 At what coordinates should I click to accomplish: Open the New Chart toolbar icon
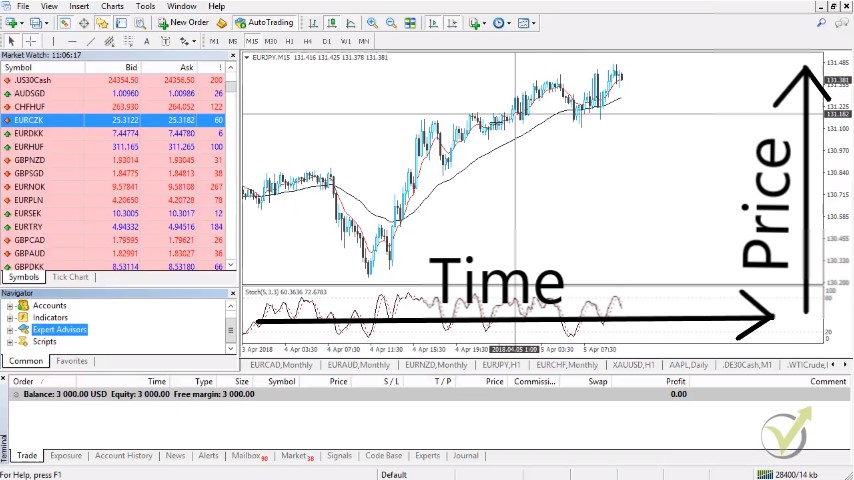point(11,23)
